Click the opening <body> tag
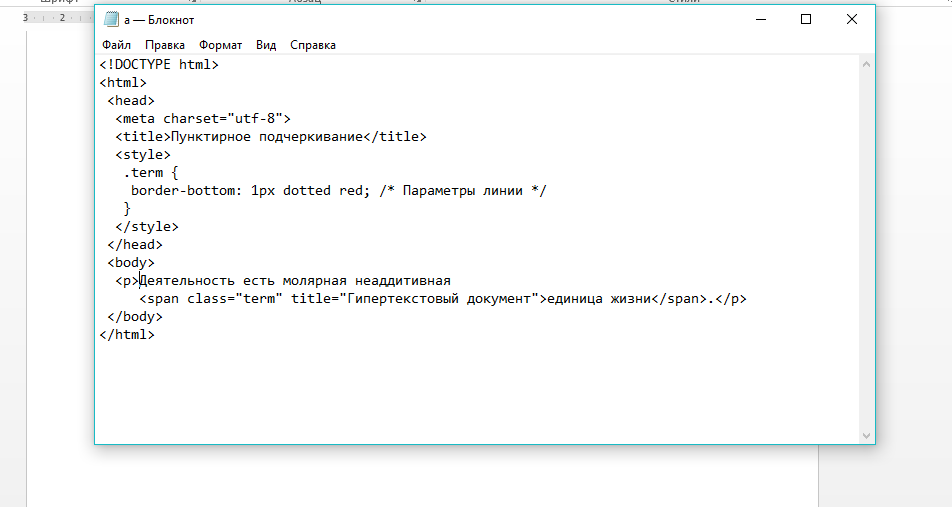 tap(131, 263)
